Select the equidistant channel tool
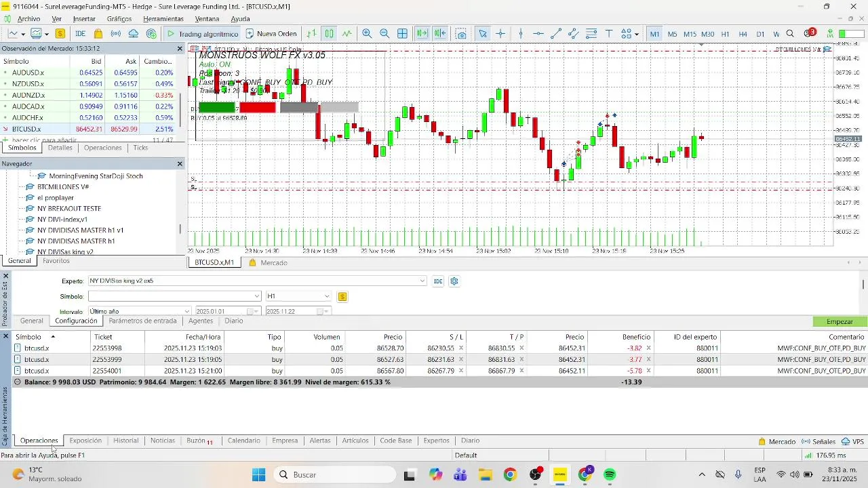Viewport: 868px width, 488px height. coord(574,33)
